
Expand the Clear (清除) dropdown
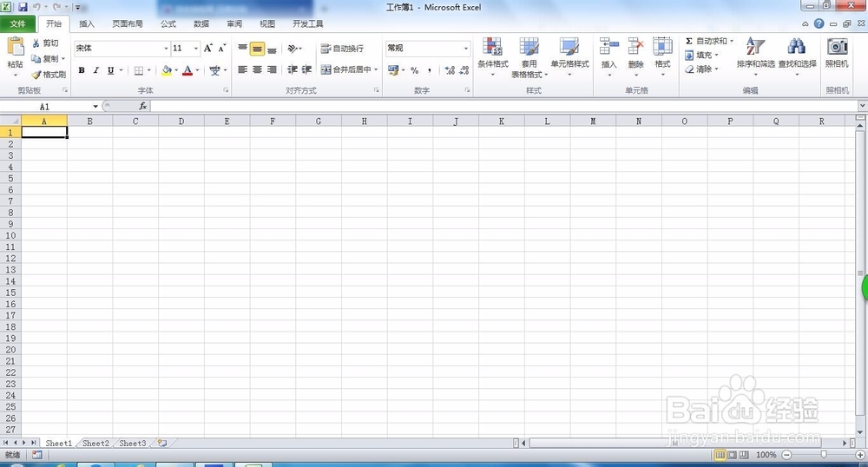point(716,69)
